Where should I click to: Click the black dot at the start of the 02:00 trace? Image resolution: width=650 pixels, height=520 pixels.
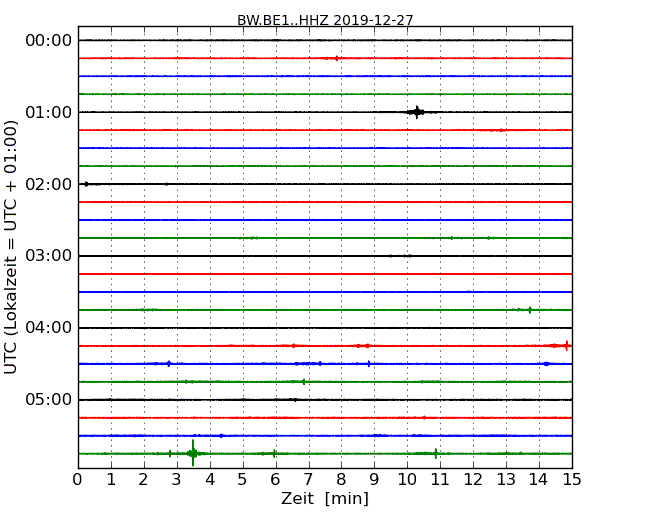[86, 184]
